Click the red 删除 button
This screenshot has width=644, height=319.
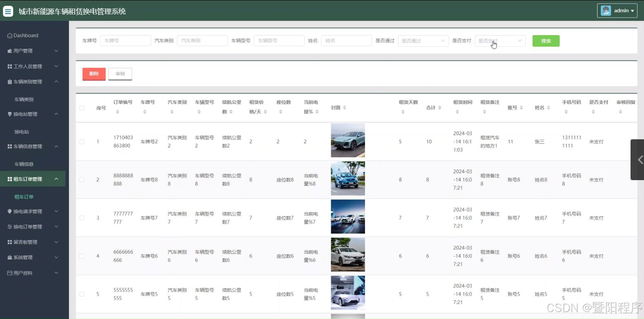click(x=94, y=74)
